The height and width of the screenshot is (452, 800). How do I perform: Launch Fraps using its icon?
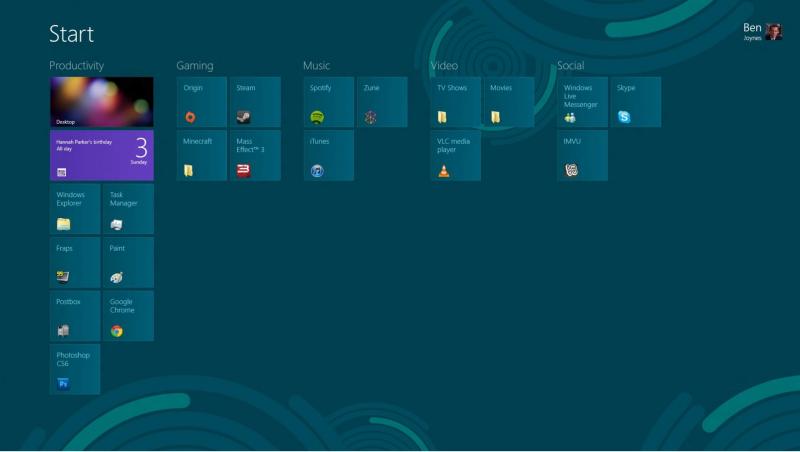[x=63, y=277]
